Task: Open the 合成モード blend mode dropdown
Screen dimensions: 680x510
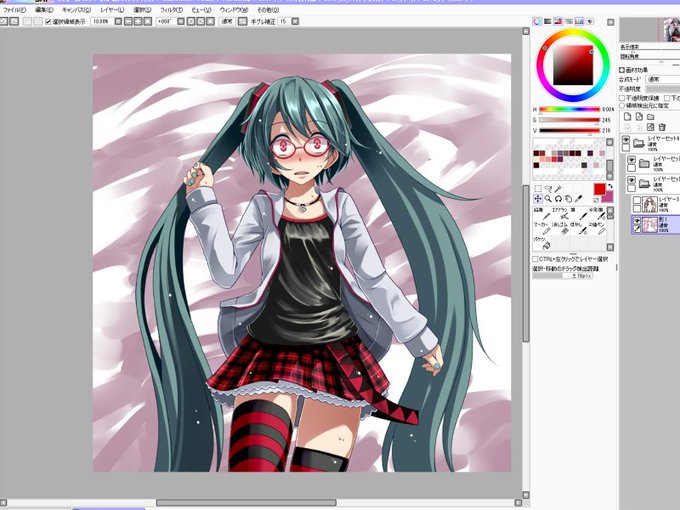Action: coord(663,79)
